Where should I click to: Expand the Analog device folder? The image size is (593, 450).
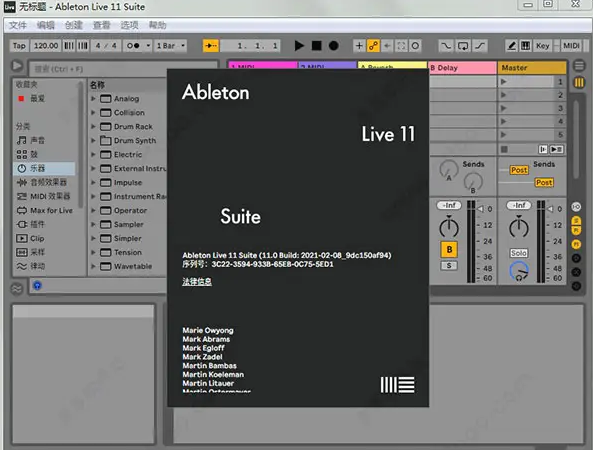pyautogui.click(x=93, y=99)
